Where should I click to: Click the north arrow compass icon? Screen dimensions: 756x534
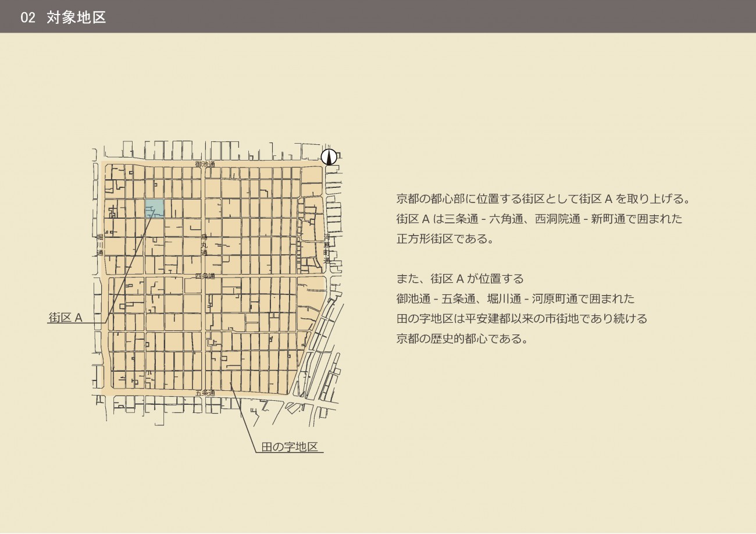(x=329, y=156)
